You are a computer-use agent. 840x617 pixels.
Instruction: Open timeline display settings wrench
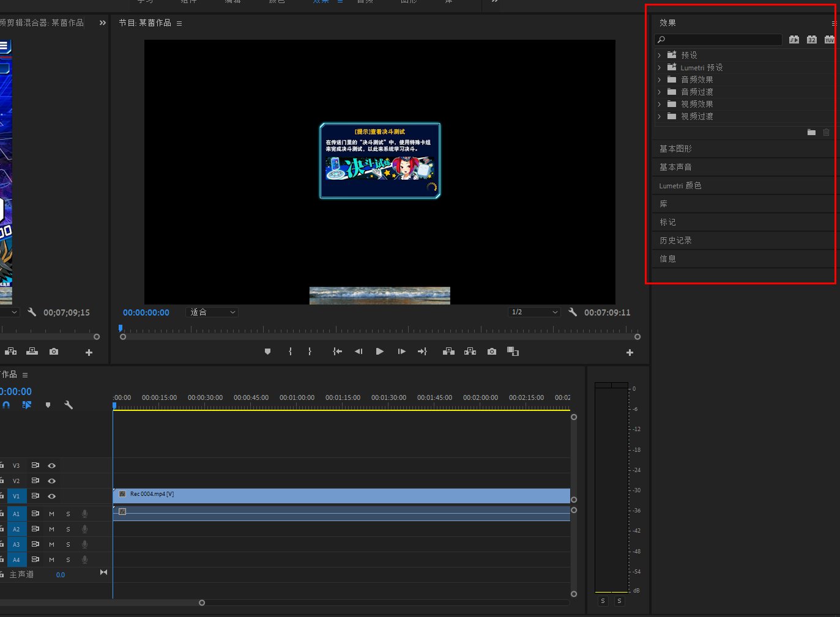point(69,405)
